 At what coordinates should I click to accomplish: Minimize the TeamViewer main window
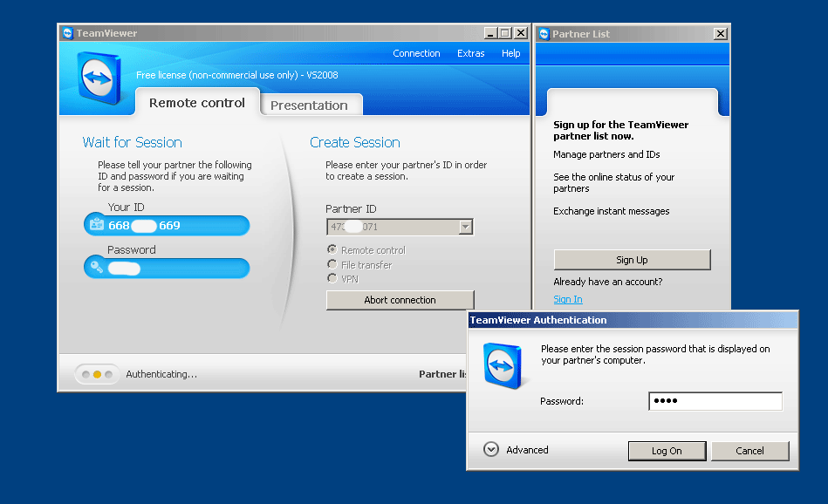point(490,33)
